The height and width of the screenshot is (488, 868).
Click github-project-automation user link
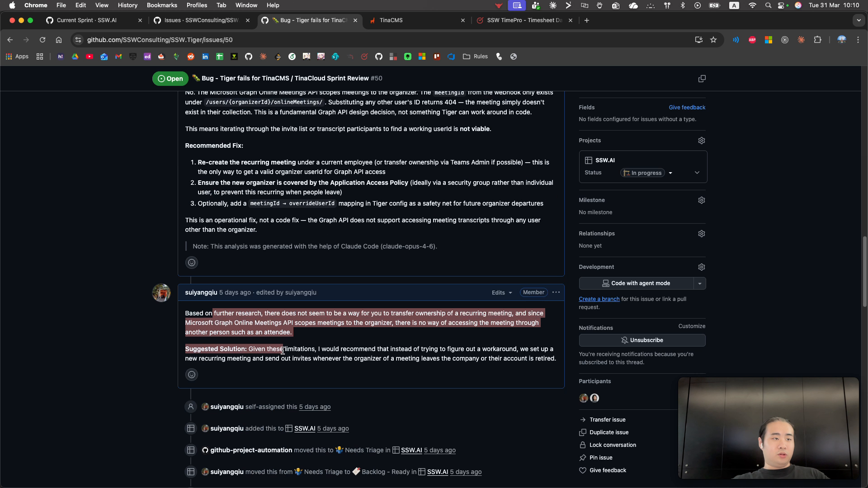tap(251, 450)
